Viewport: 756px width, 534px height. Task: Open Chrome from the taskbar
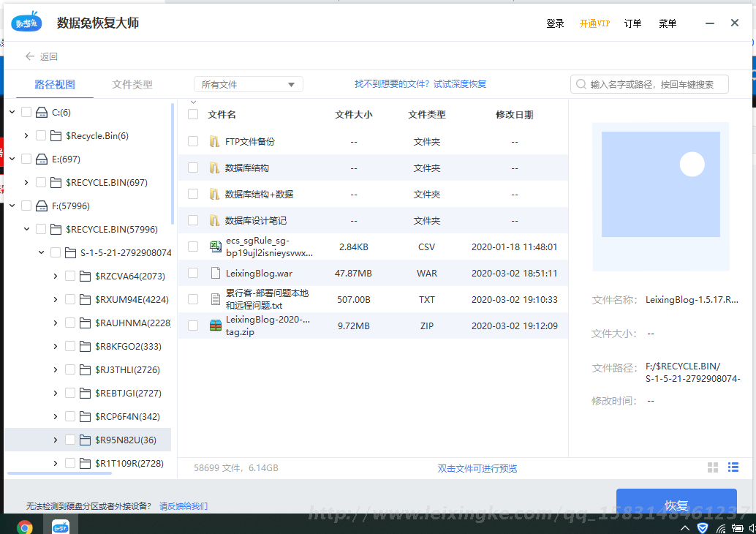tap(25, 527)
